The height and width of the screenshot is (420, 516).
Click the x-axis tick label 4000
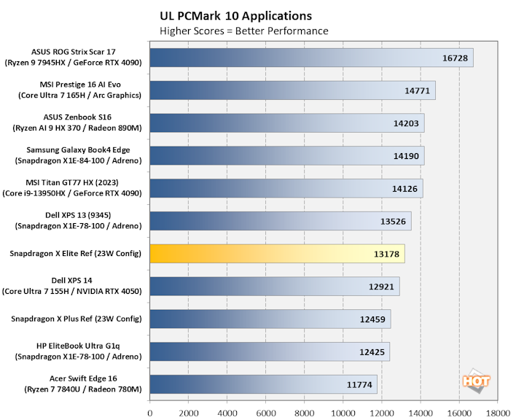click(227, 413)
